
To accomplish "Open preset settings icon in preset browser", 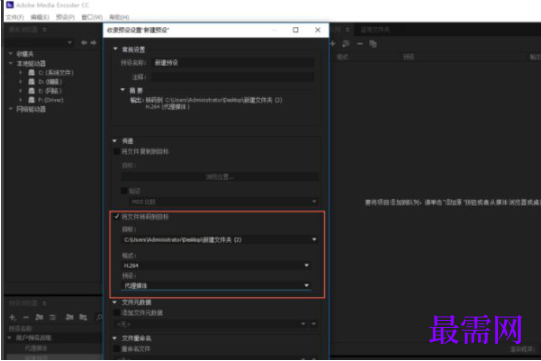I will [52, 317].
